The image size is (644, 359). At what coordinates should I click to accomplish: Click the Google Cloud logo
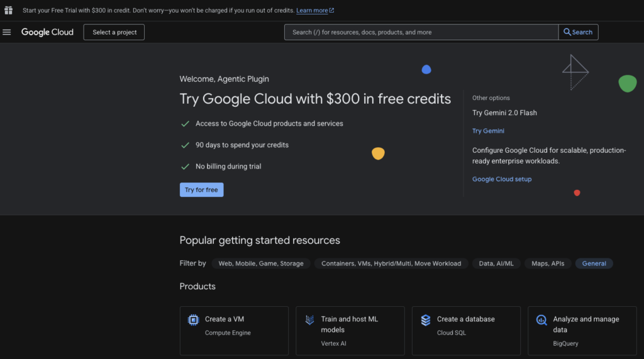(x=47, y=32)
